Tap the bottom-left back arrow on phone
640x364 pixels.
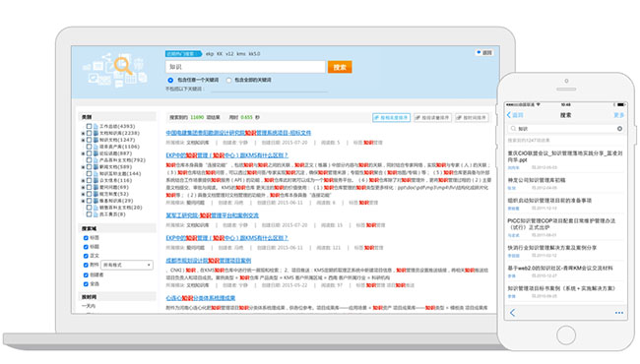coord(512,313)
